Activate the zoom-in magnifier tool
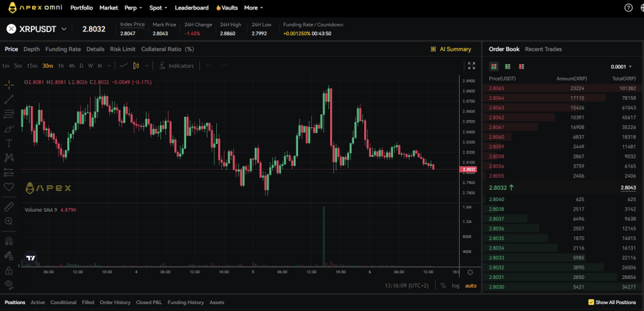Viewport: 644px width, 311px height. [x=9, y=221]
